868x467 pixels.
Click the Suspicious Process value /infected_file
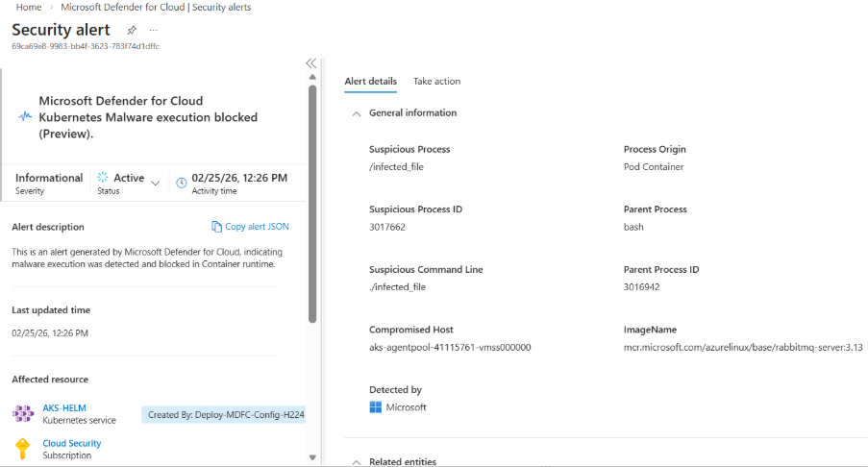(396, 166)
